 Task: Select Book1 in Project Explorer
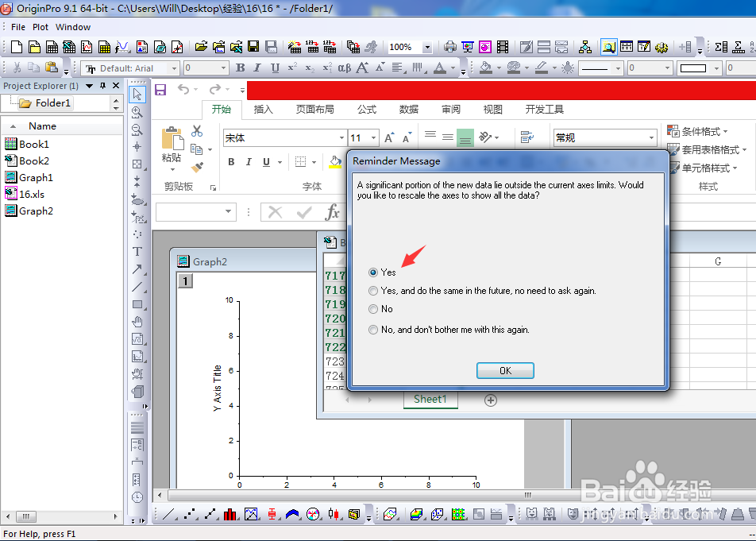(x=27, y=144)
